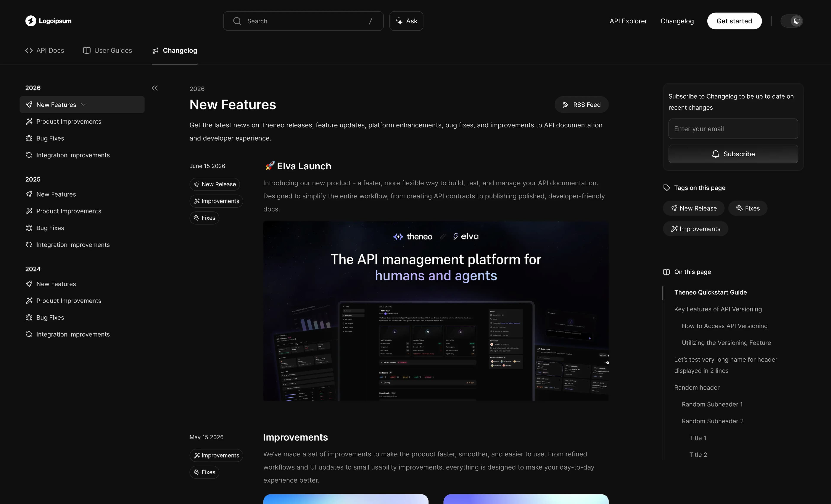Click the 2026 Bug Fixes bug icon
This screenshot has height=504, width=831.
coord(29,138)
